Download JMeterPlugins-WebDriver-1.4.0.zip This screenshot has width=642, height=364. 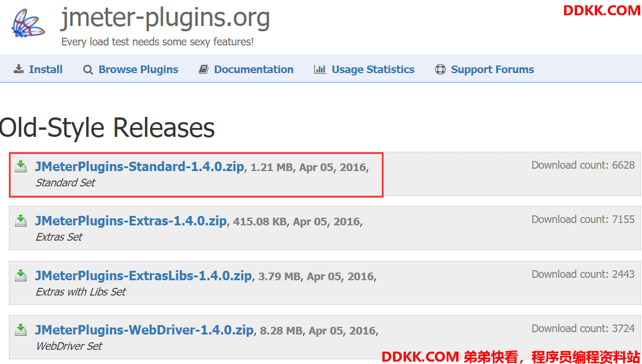tap(145, 330)
